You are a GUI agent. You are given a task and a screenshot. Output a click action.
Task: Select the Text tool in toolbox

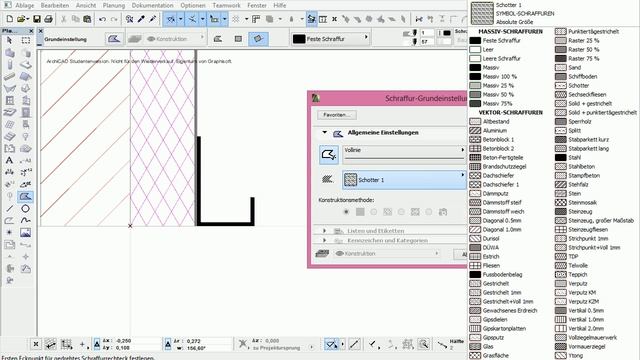[9, 160]
